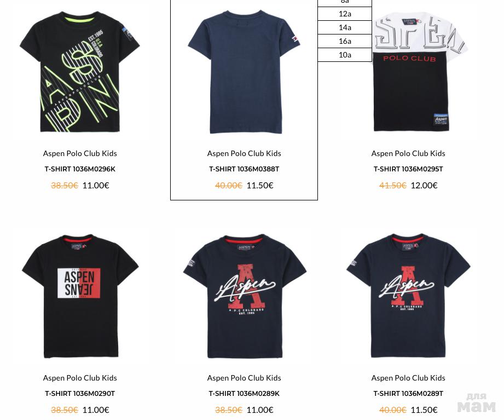
Task: Click Aspen Polo Club Kids brand above 1036M0296K
Action: tap(80, 153)
